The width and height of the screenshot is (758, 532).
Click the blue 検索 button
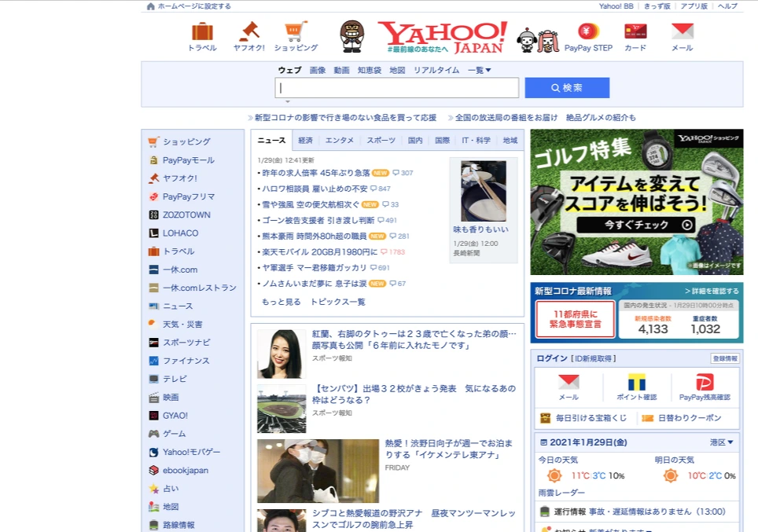567,88
